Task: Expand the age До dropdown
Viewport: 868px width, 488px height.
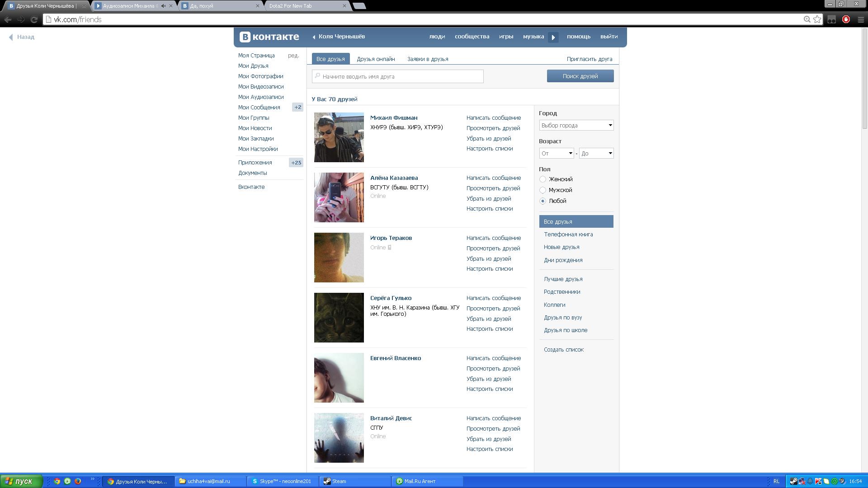Action: (596, 153)
